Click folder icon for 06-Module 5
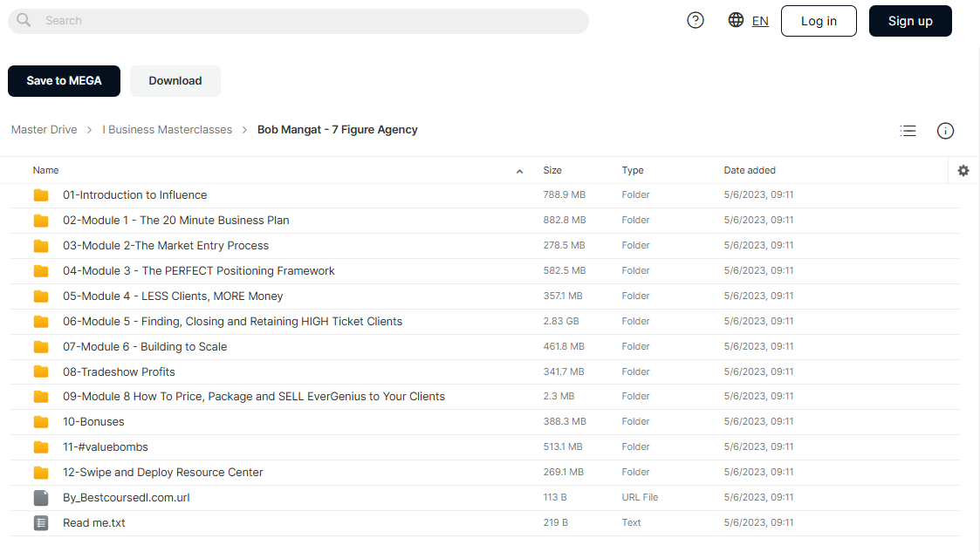Screen dimensions: 980x552 pyautogui.click(x=41, y=322)
